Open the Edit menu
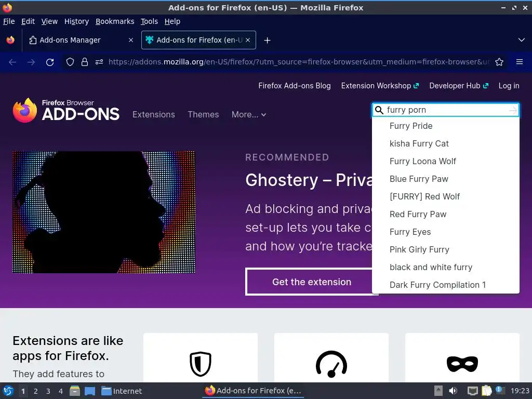Screen dimensions: 532x399 (x=28, y=21)
